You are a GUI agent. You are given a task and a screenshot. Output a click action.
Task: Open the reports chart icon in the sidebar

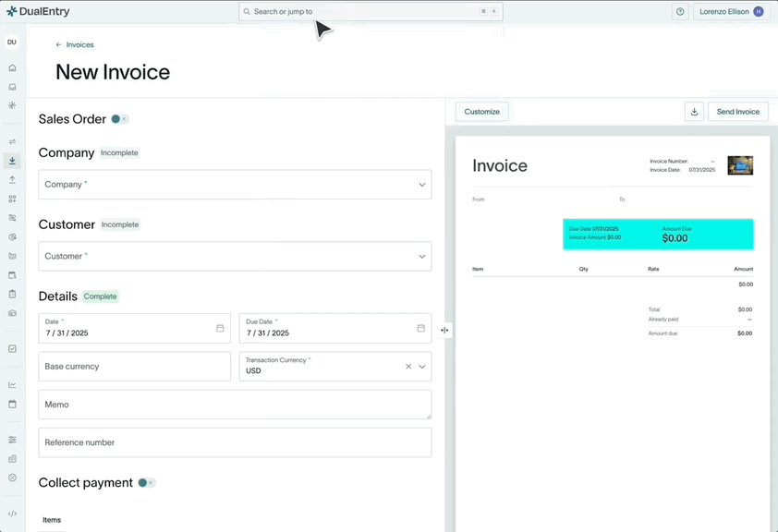[11, 383]
